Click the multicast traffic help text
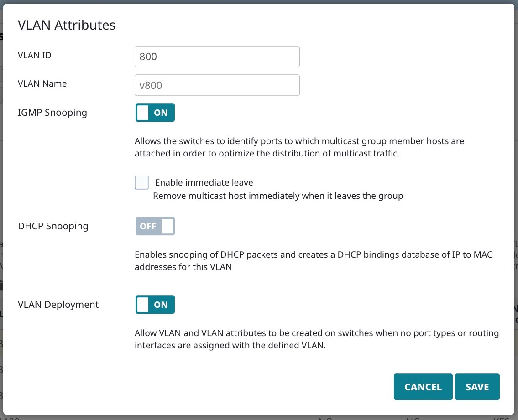This screenshot has width=518, height=420. [x=299, y=147]
